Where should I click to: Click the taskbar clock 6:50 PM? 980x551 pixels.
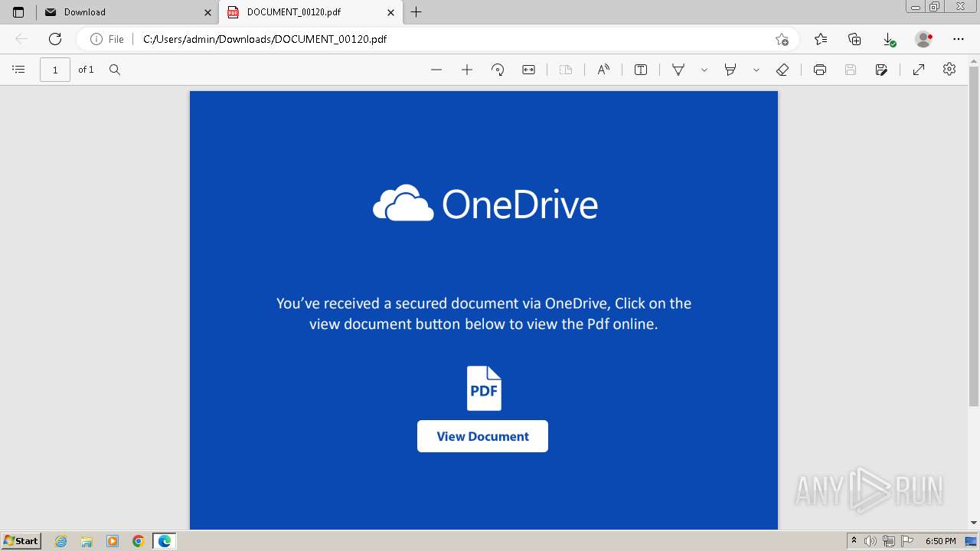coord(941,541)
